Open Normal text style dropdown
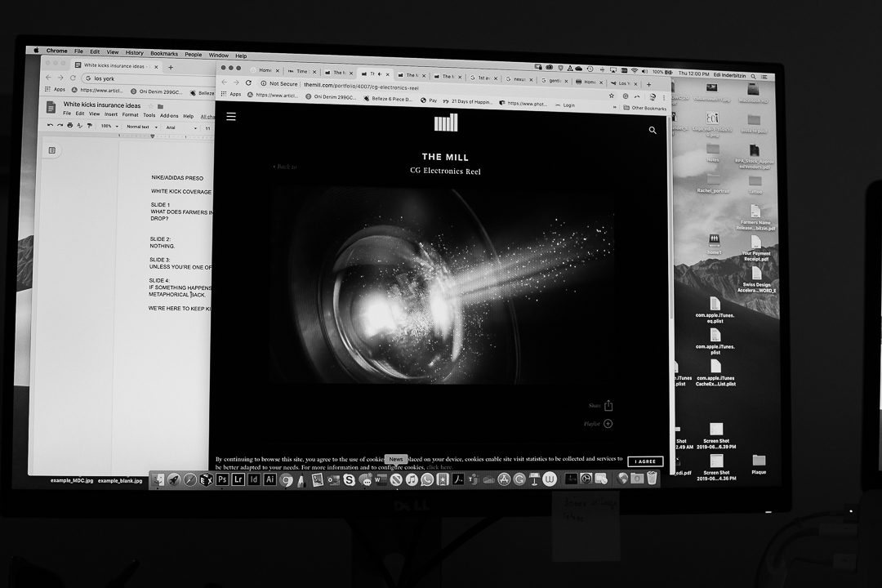 click(142, 127)
